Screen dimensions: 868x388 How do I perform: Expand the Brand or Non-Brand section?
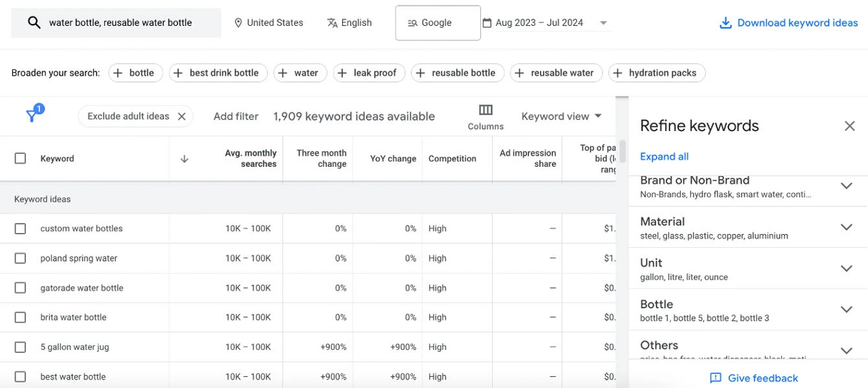point(846,186)
